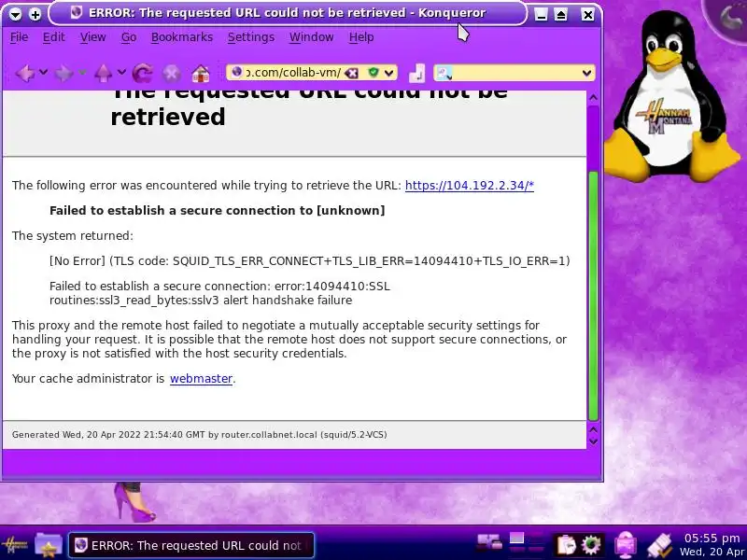This screenshot has width=747, height=560.
Task: Click the show desktop icon in taskbar
Action: [x=489, y=542]
